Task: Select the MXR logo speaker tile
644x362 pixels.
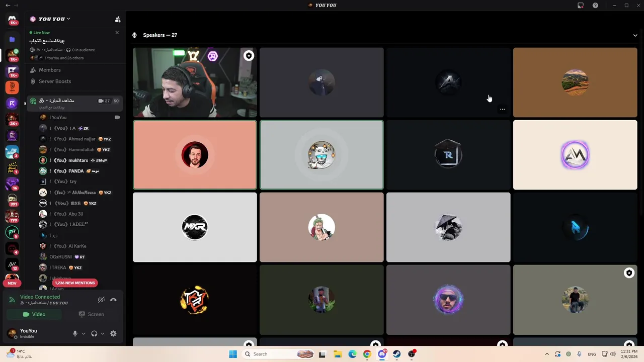Action: (195, 227)
